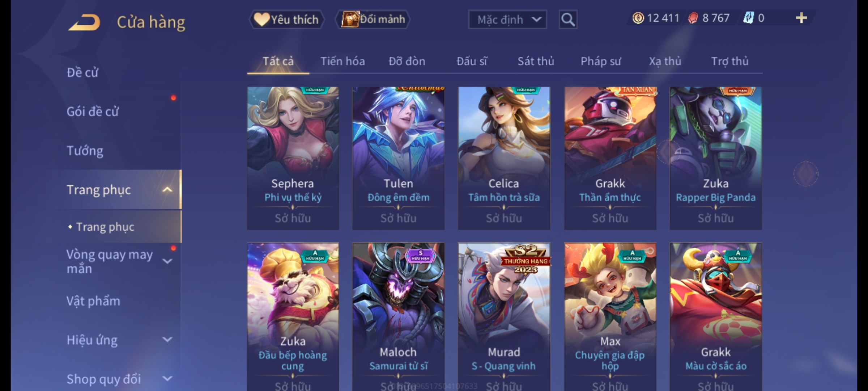Expand Vòng quay may mắn section

click(167, 261)
